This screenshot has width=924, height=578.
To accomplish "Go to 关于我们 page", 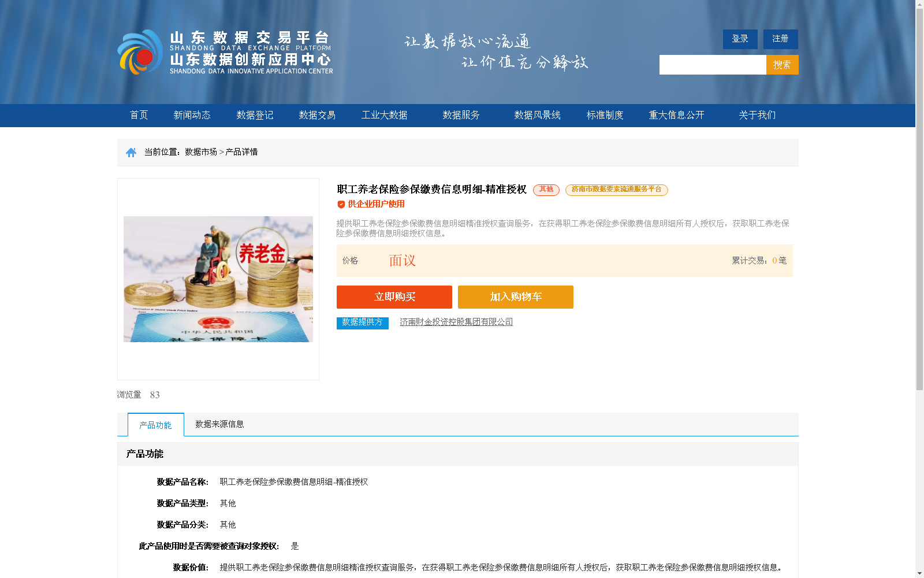I will tap(757, 115).
